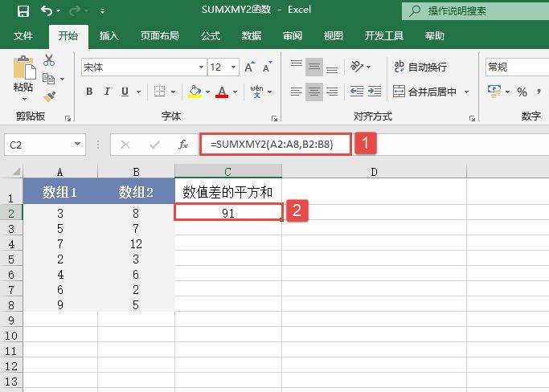Open the 文件 menu tab
Image resolution: width=549 pixels, height=392 pixels.
click(x=23, y=35)
